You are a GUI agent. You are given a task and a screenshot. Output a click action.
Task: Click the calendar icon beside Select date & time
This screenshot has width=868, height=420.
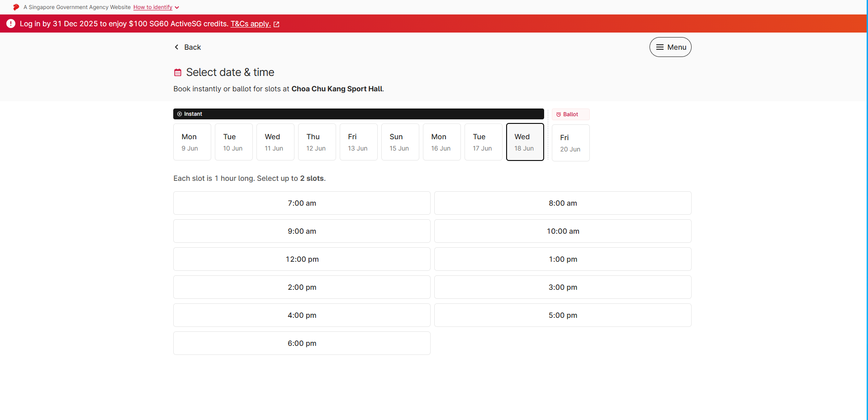tap(177, 72)
